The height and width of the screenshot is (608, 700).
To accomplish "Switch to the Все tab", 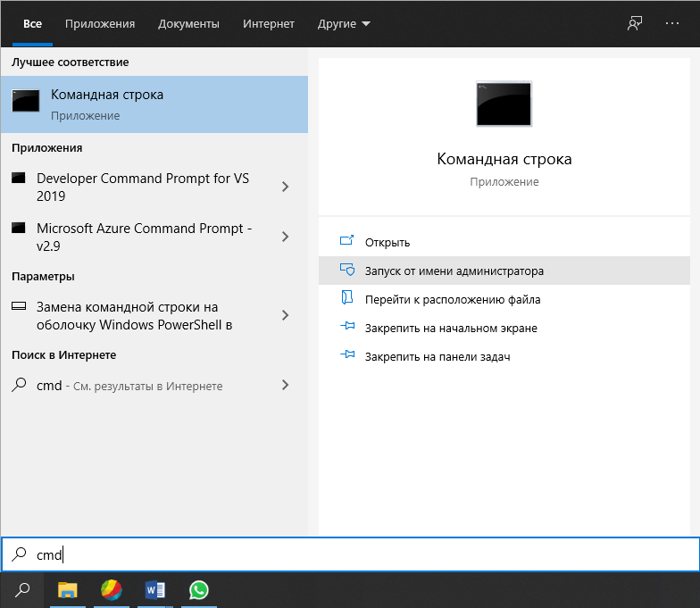I will (x=32, y=23).
